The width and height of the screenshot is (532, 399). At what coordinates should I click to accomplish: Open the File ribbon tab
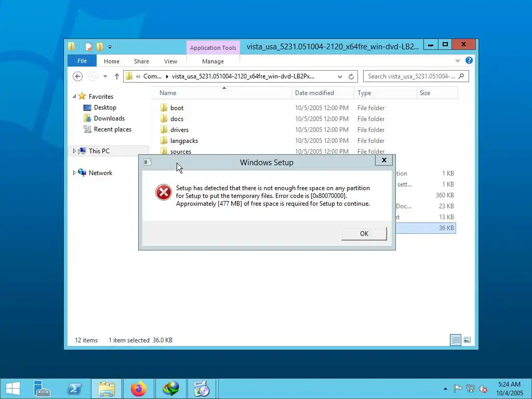coord(82,61)
